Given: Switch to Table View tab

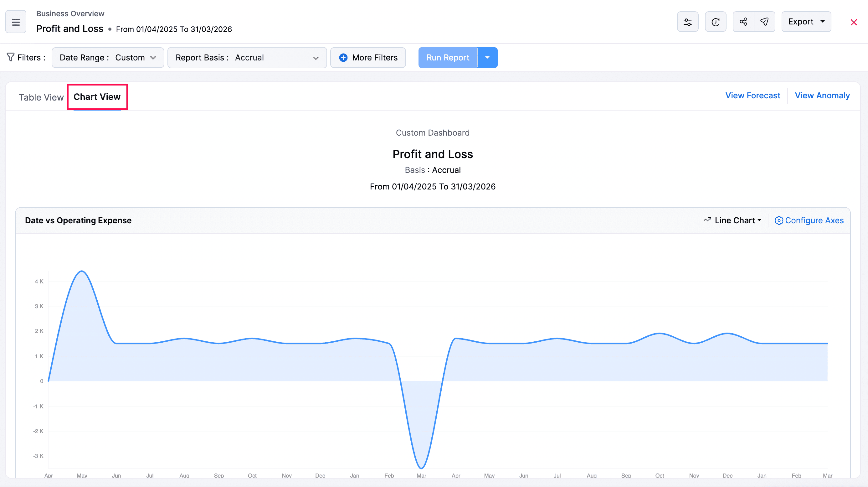Looking at the screenshot, I should pyautogui.click(x=41, y=97).
